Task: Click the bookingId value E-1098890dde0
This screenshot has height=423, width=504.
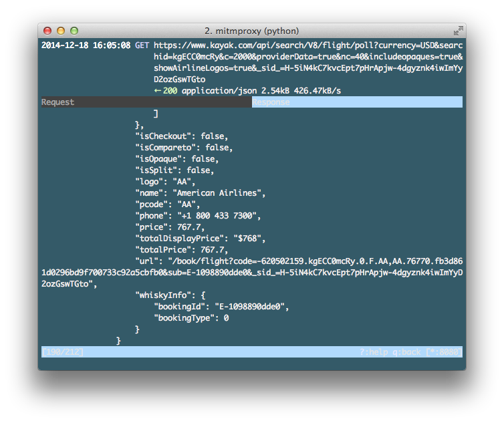Action: click(251, 307)
